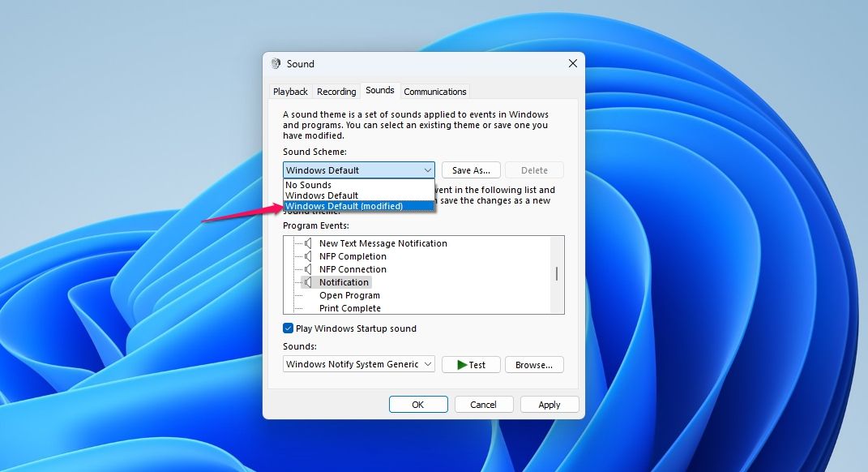Save the sound scheme with Save As

point(470,169)
